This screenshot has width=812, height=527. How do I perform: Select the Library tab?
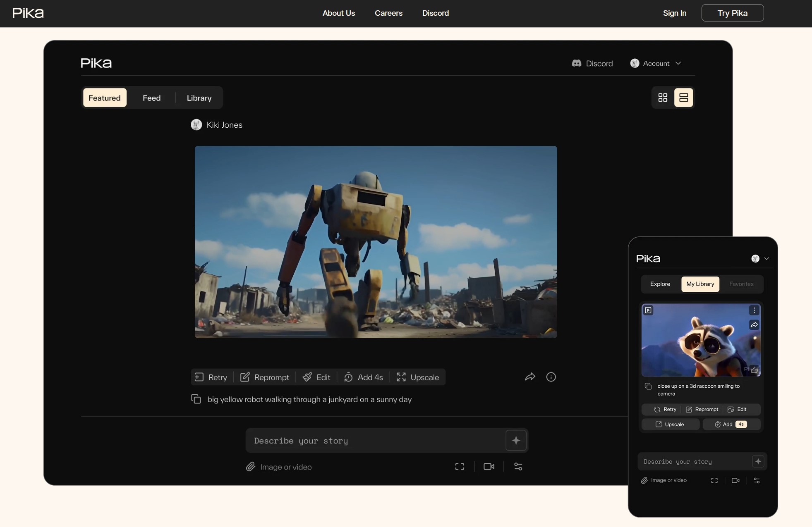pyautogui.click(x=199, y=98)
